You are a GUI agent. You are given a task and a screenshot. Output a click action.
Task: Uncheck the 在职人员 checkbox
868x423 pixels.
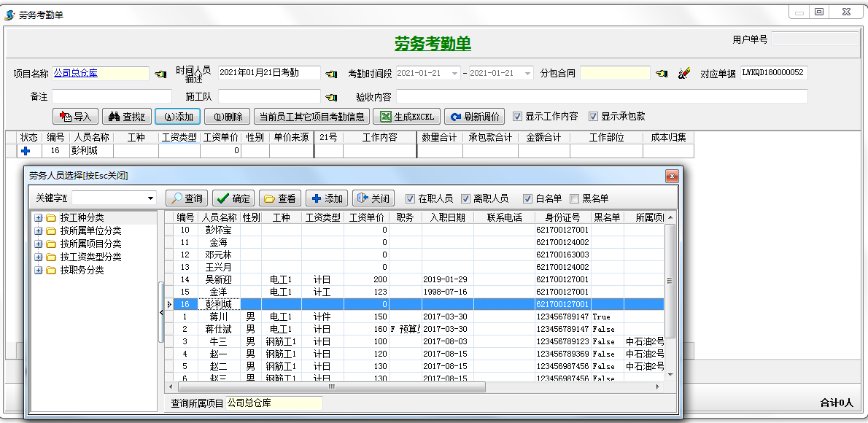(x=411, y=198)
